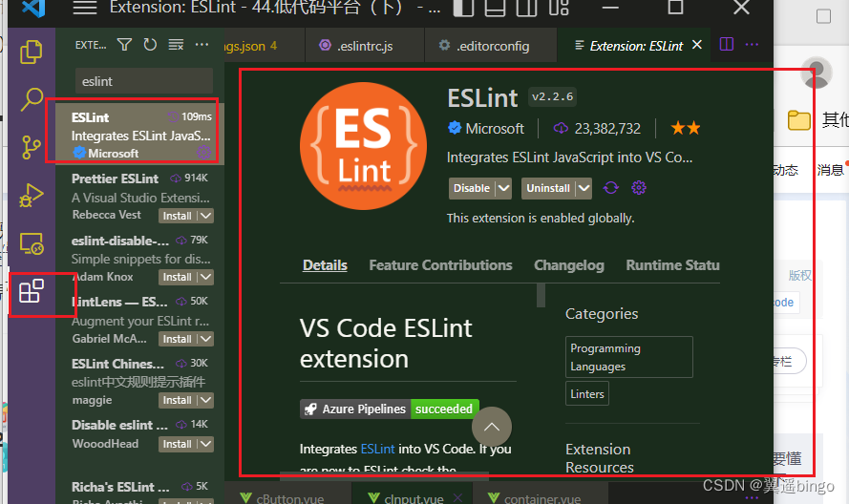Clear extensions search results icon
Viewport: 849px width, 504px height.
176,45
